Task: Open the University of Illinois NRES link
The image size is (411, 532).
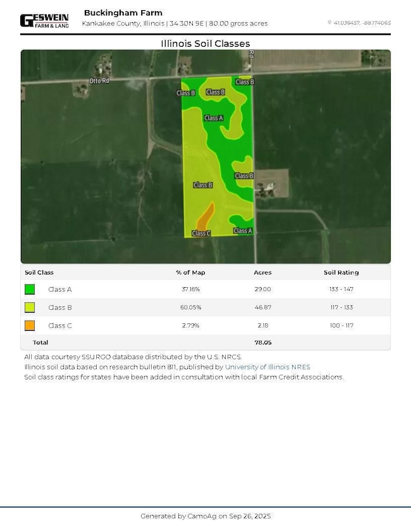Action: [267, 367]
